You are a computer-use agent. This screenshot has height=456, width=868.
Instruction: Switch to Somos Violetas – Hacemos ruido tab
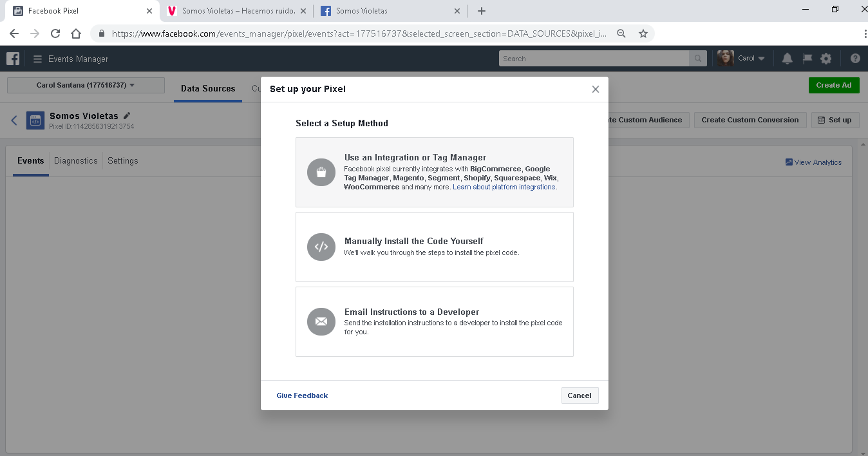tap(237, 11)
